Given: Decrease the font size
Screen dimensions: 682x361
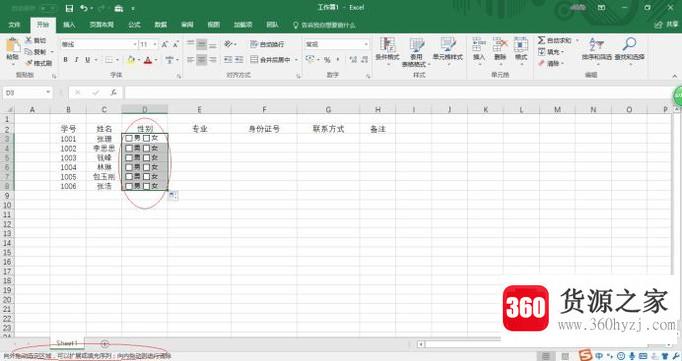Looking at the screenshot, I should [x=175, y=44].
